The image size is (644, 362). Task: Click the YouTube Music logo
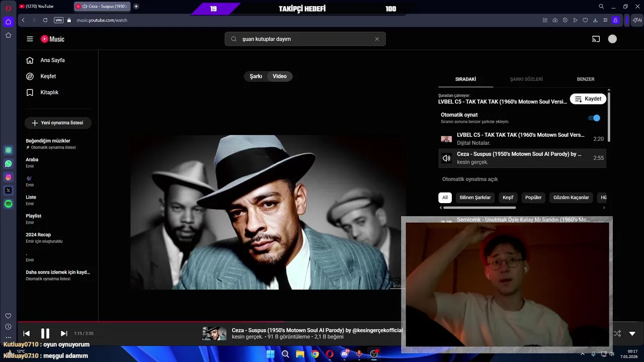coord(53,39)
